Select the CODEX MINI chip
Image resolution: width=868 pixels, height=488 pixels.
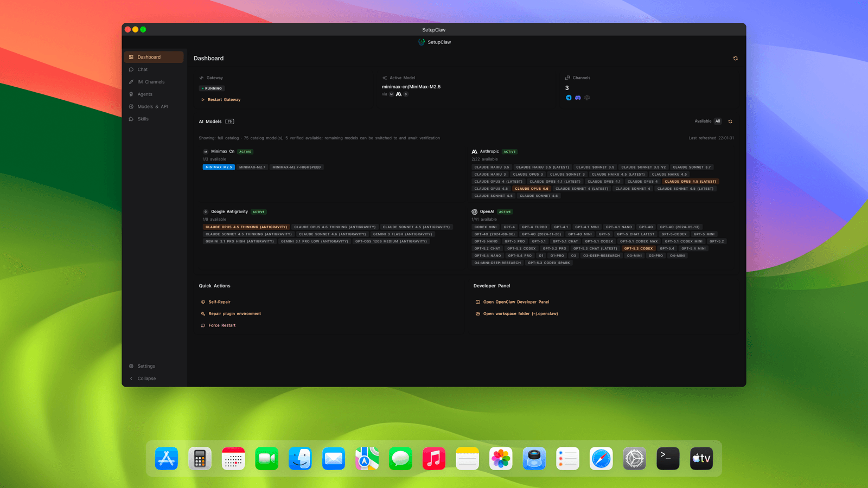tap(486, 227)
